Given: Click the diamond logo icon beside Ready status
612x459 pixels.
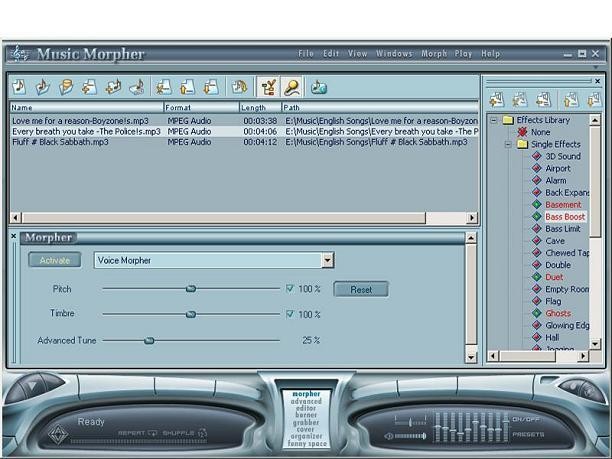Looking at the screenshot, I should click(58, 434).
